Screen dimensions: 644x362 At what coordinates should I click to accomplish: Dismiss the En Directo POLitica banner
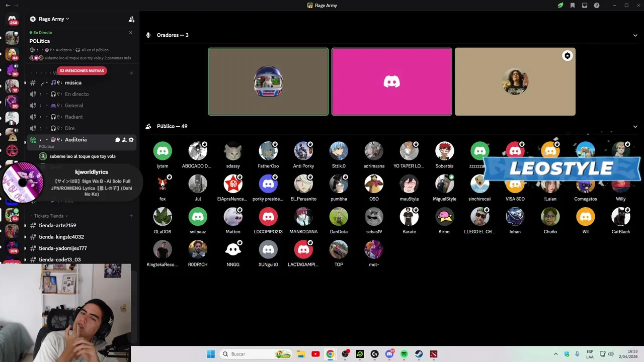tap(131, 33)
